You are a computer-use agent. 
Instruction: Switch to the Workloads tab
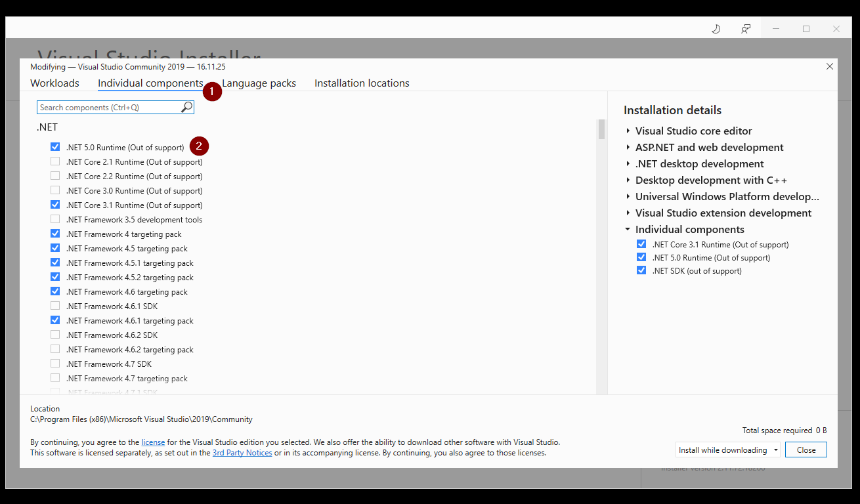[54, 83]
